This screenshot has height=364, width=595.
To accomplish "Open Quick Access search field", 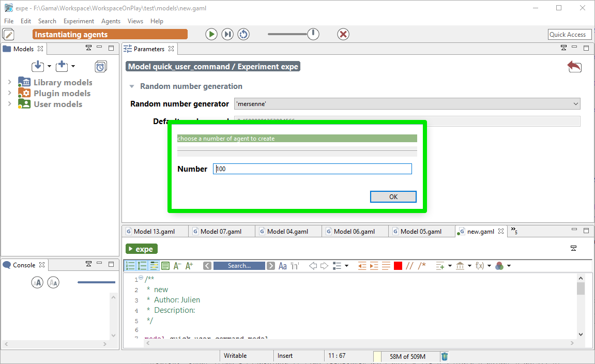I will point(570,34).
